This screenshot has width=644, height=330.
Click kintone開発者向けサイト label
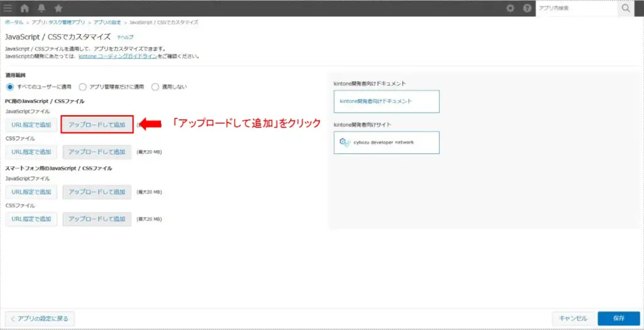click(x=362, y=124)
